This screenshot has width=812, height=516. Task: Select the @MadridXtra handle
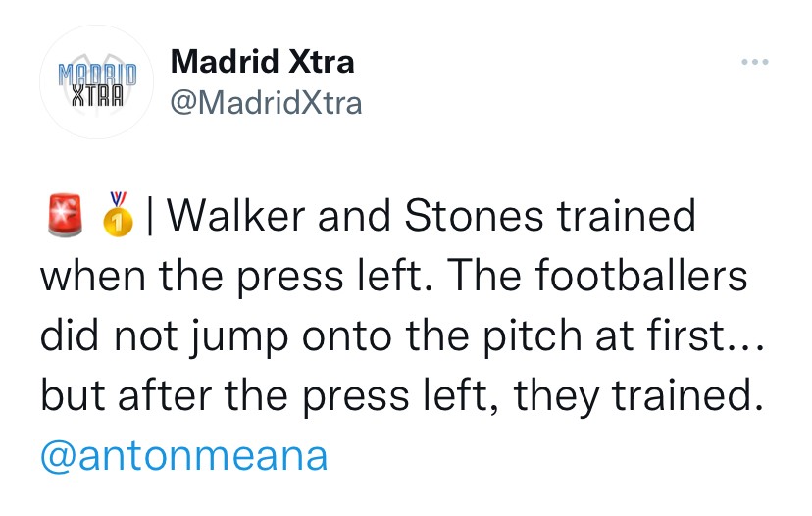[266, 102]
